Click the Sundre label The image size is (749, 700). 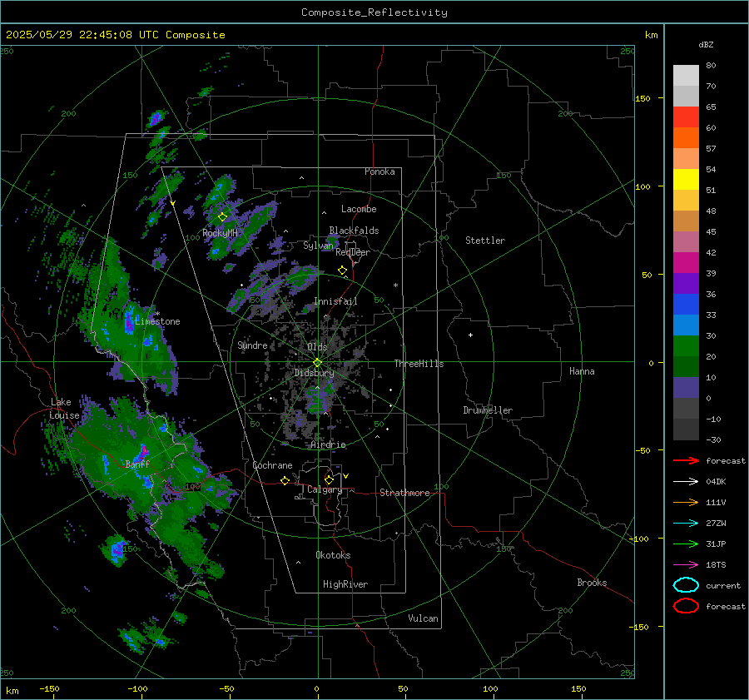click(x=252, y=345)
